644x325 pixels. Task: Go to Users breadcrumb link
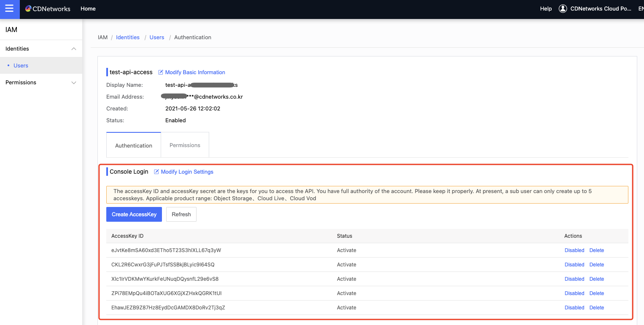click(x=157, y=38)
